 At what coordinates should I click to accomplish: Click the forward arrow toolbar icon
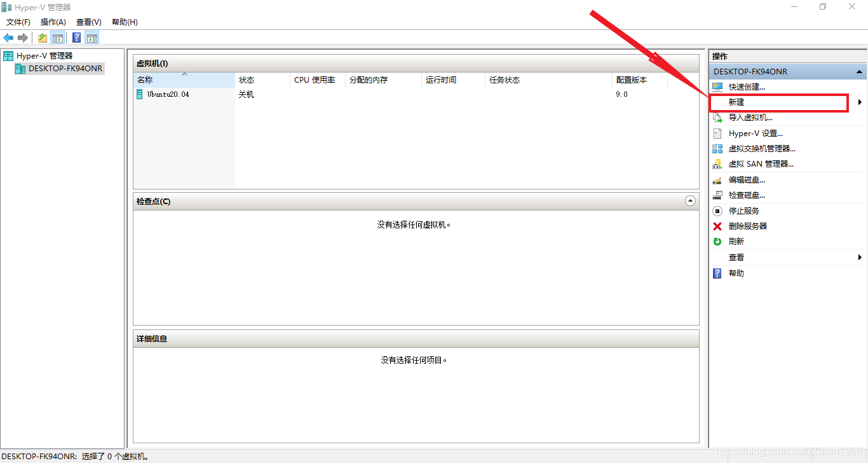23,38
